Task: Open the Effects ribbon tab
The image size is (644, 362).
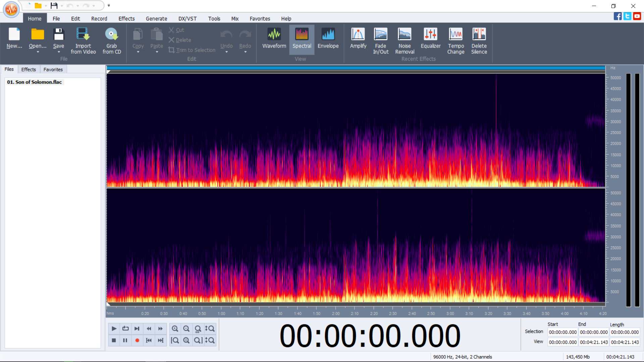Action: coord(126,19)
